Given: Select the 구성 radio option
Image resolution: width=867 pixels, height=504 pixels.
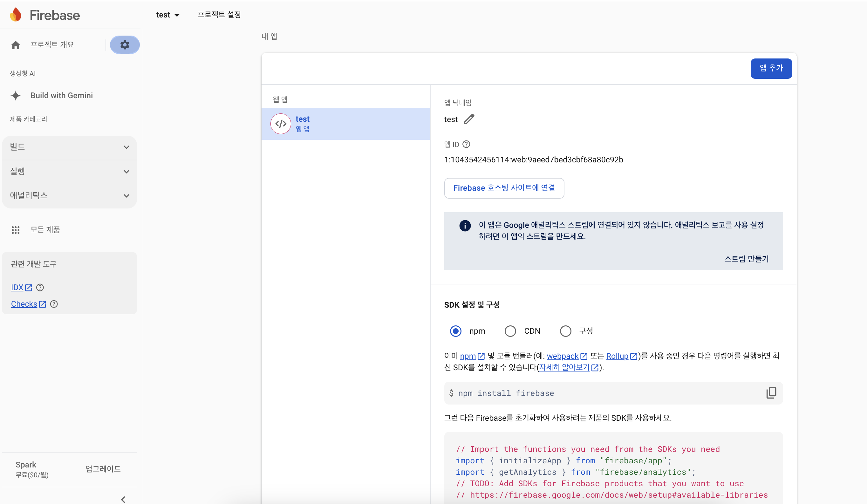Looking at the screenshot, I should pos(565,331).
